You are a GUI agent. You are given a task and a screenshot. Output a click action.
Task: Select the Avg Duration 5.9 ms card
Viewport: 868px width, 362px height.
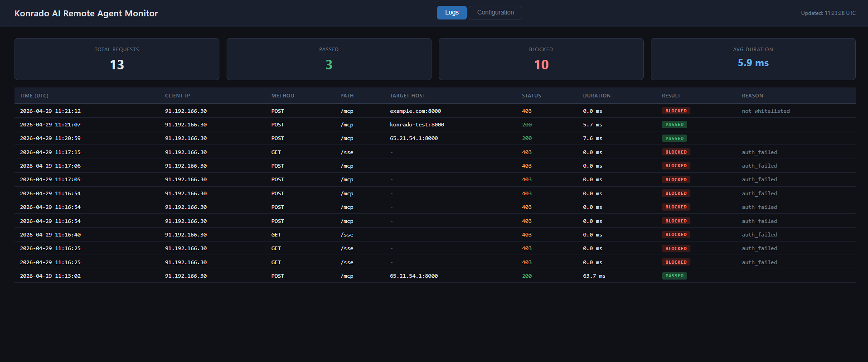[753, 59]
